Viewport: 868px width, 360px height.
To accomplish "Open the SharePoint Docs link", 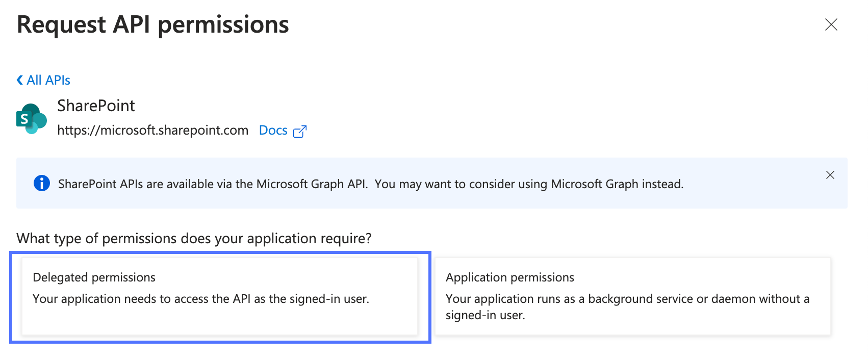I will click(273, 131).
